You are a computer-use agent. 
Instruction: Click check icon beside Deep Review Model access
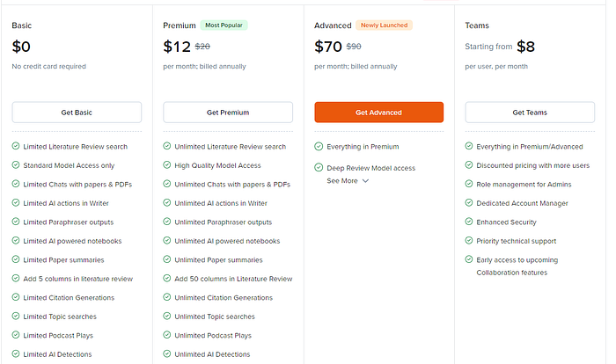coord(319,168)
